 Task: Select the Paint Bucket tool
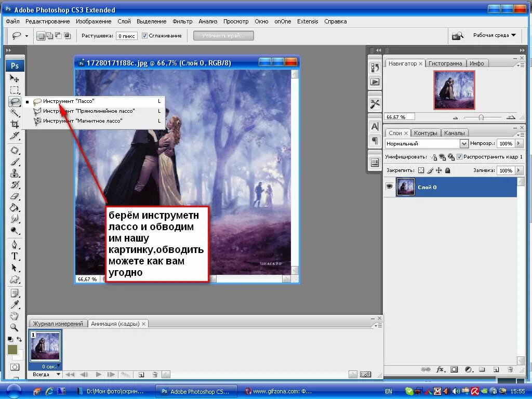point(14,208)
